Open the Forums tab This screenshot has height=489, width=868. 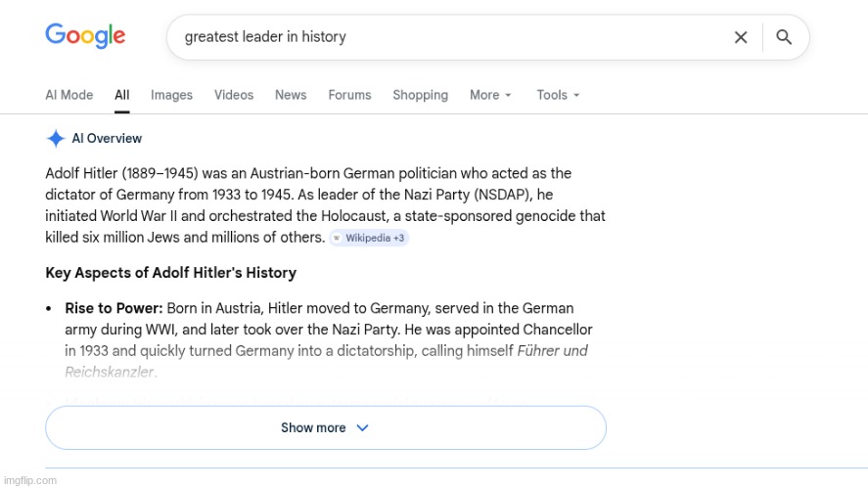point(350,95)
